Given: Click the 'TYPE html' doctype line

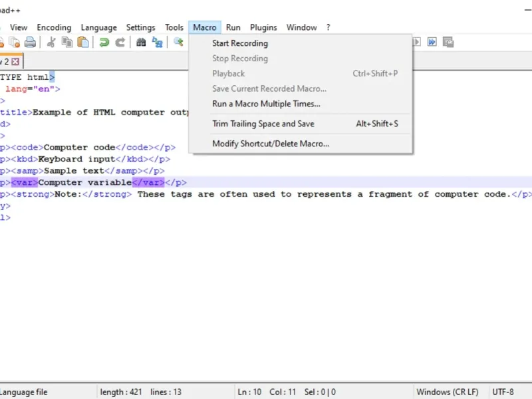Looking at the screenshot, I should pos(25,77).
